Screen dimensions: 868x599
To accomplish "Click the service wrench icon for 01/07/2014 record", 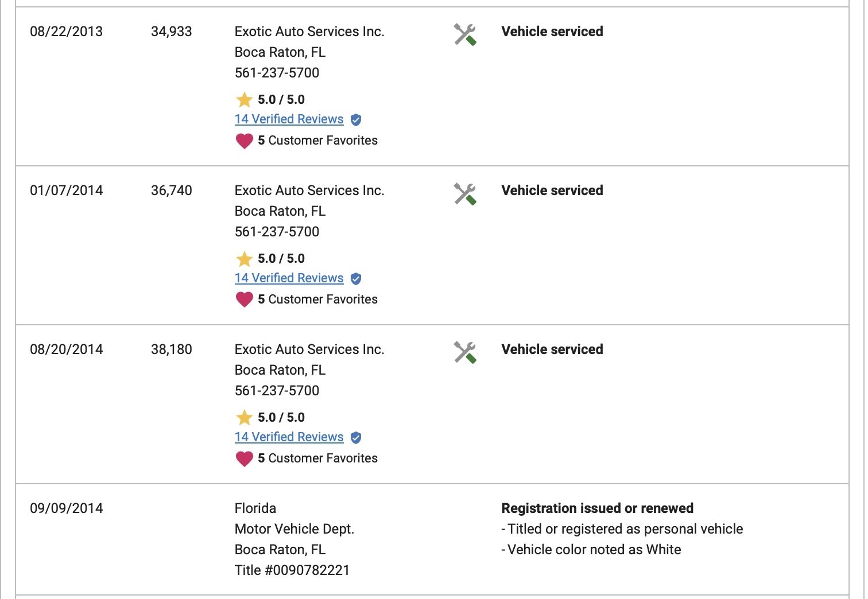I will (x=464, y=193).
